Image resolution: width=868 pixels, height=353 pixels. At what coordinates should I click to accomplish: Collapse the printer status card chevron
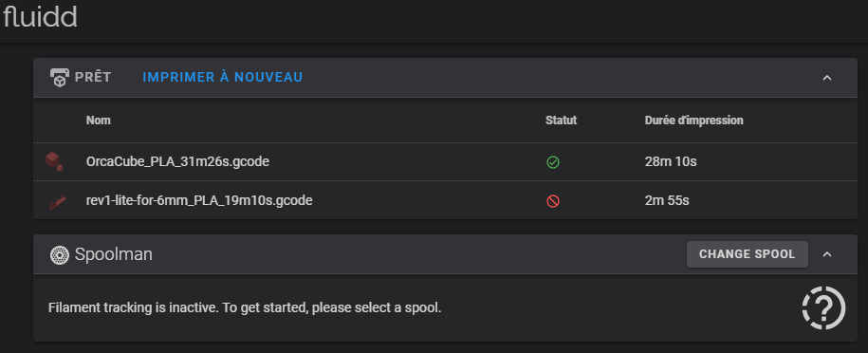(827, 78)
